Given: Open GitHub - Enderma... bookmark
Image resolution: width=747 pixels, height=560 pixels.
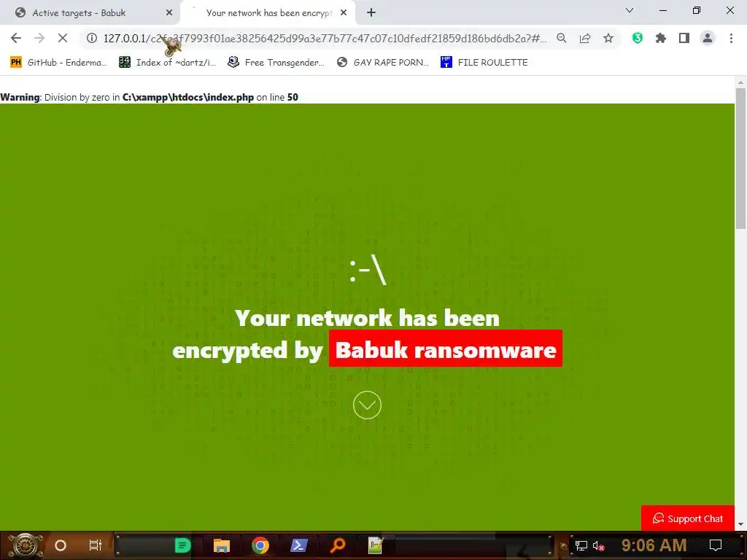Looking at the screenshot, I should pyautogui.click(x=58, y=63).
